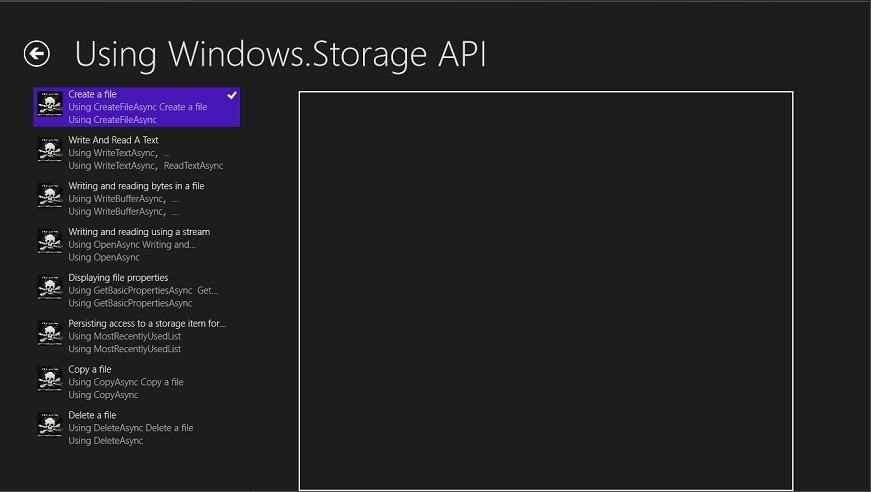Click skull icon beside Persisting access item

coord(50,333)
